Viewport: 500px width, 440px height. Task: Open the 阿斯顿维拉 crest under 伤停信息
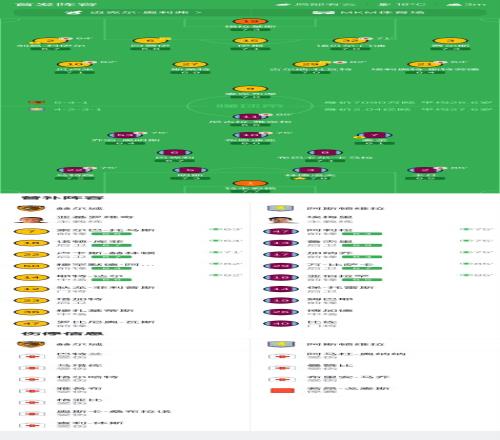click(281, 344)
